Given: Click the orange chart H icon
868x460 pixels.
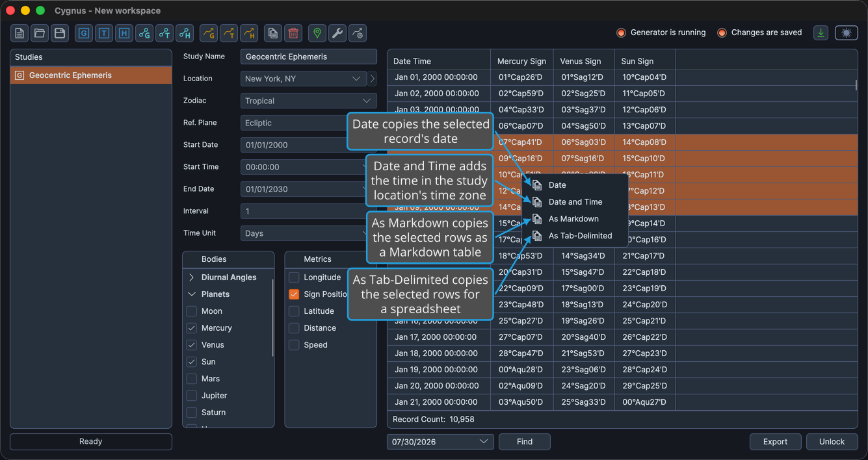Looking at the screenshot, I should pos(249,33).
